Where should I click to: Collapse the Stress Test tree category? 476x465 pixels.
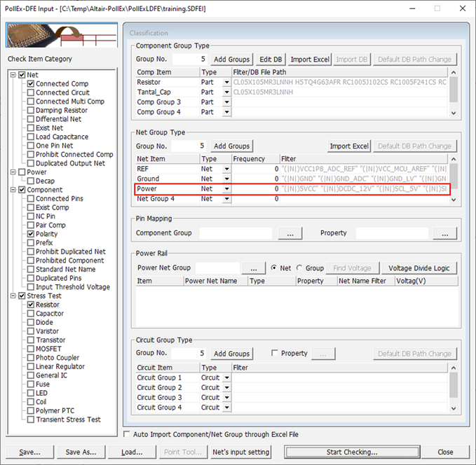click(13, 296)
